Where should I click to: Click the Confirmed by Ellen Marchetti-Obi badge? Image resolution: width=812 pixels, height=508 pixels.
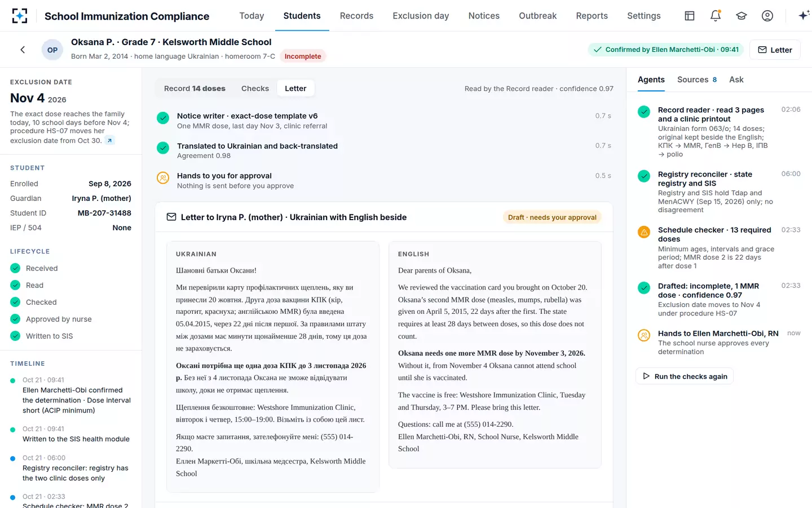click(x=666, y=50)
